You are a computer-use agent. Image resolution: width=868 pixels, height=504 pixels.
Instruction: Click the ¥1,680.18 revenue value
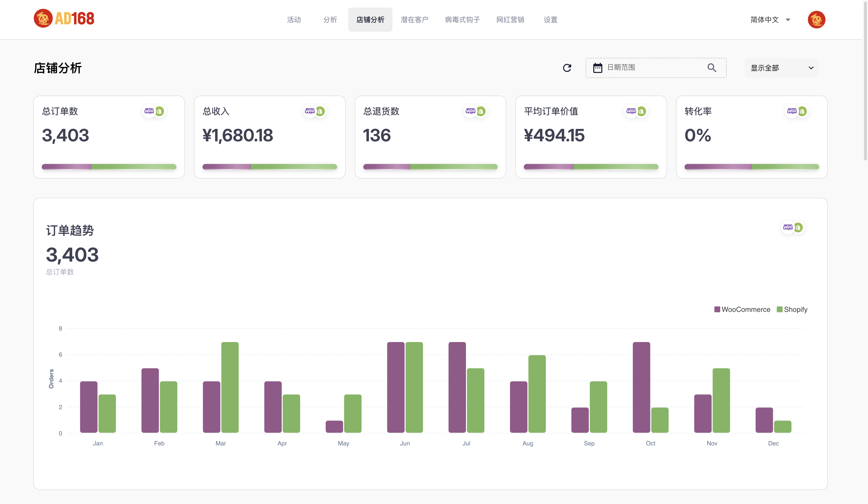coord(238,135)
